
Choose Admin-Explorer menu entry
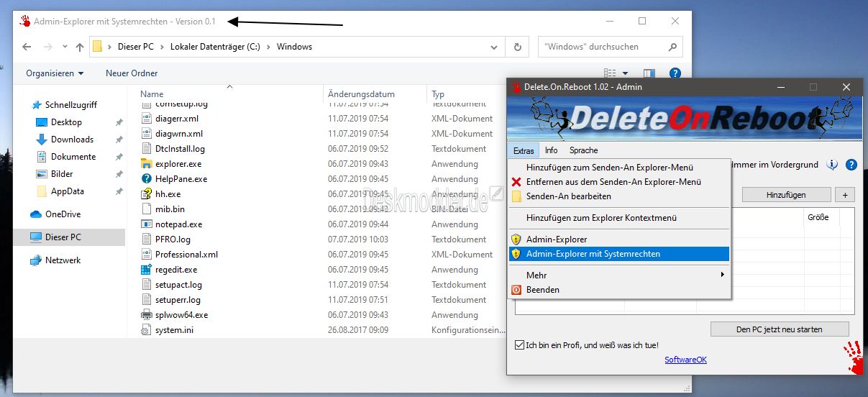click(x=619, y=239)
